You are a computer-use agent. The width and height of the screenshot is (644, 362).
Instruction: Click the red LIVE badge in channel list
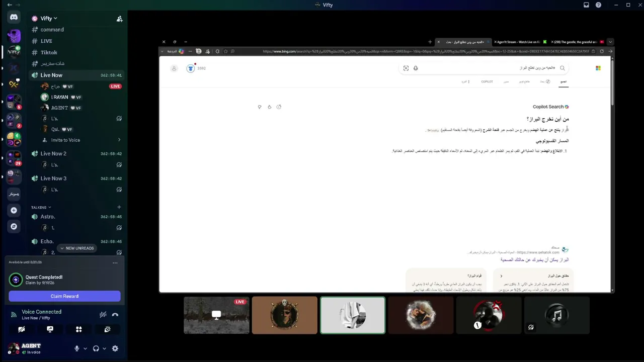click(115, 86)
